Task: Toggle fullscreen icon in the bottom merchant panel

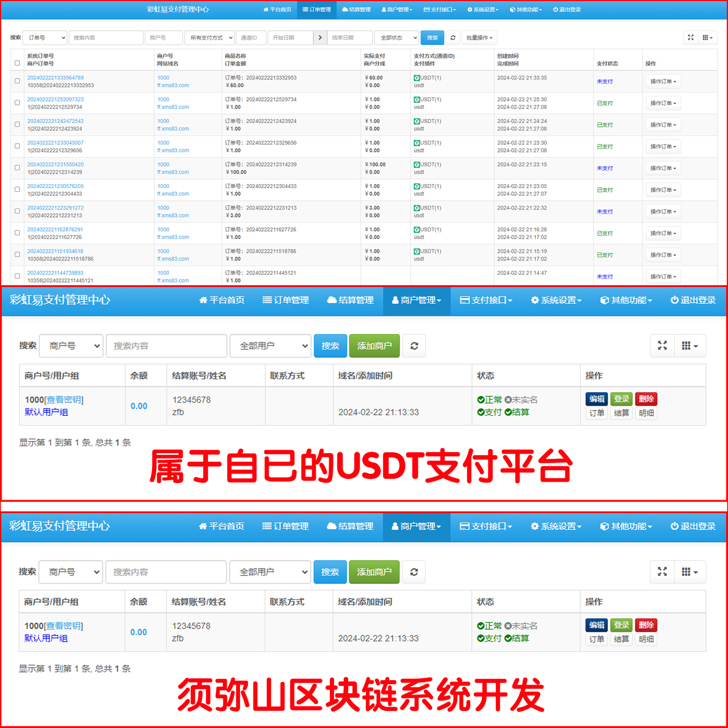Action: (x=663, y=572)
